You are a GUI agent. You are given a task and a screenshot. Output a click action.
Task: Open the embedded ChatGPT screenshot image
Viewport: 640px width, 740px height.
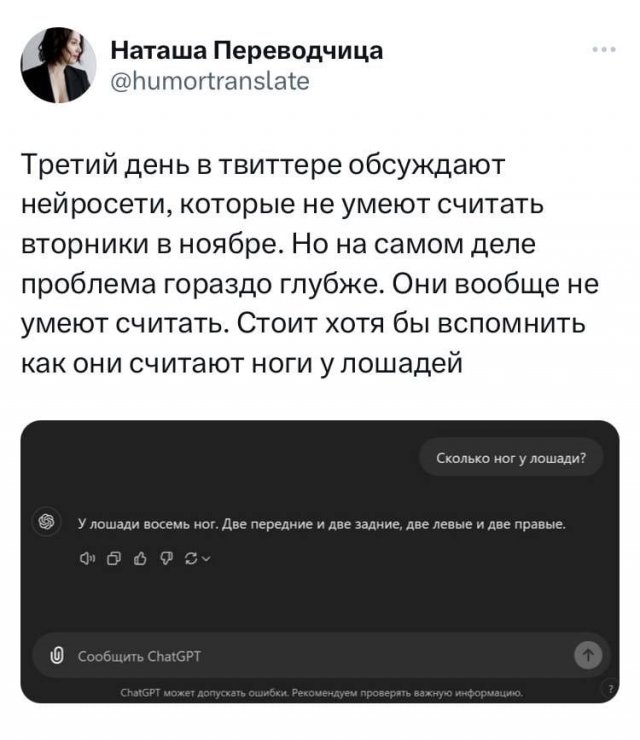320,600
